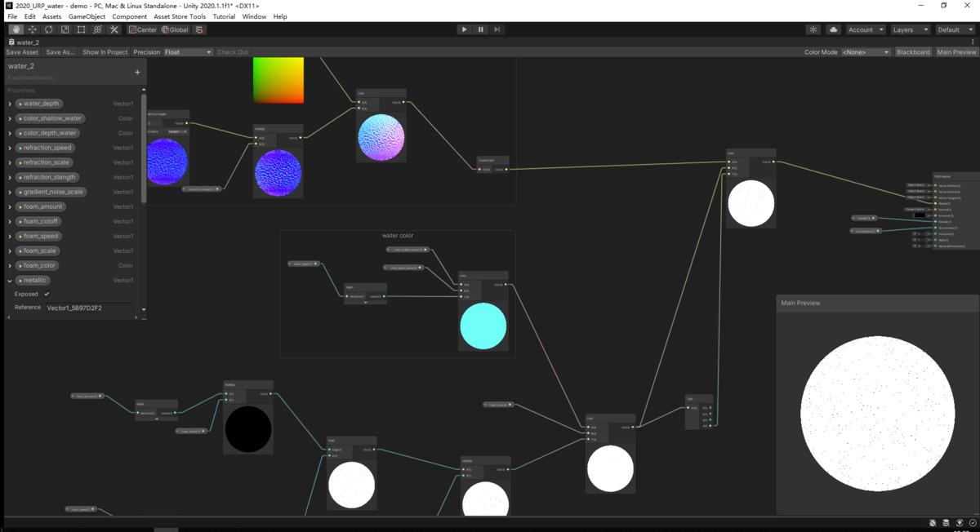Click the Step forward button
Screen dimensions: 980x532
pyautogui.click(x=497, y=29)
